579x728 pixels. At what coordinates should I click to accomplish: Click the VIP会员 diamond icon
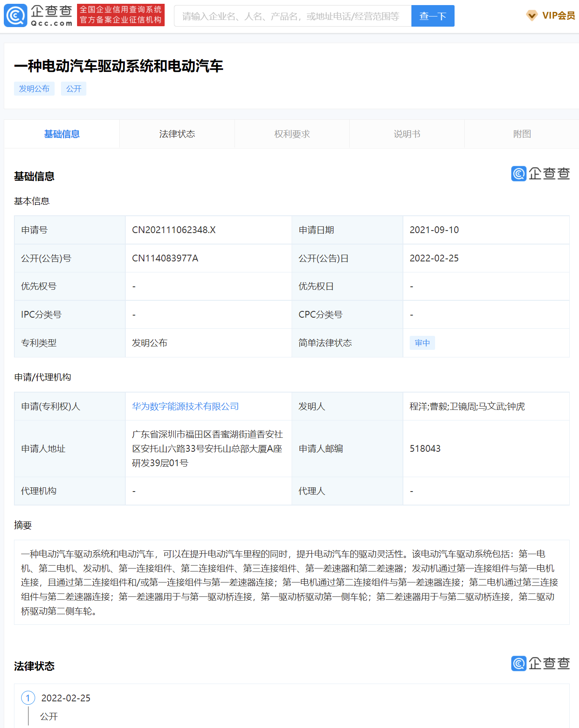(532, 16)
